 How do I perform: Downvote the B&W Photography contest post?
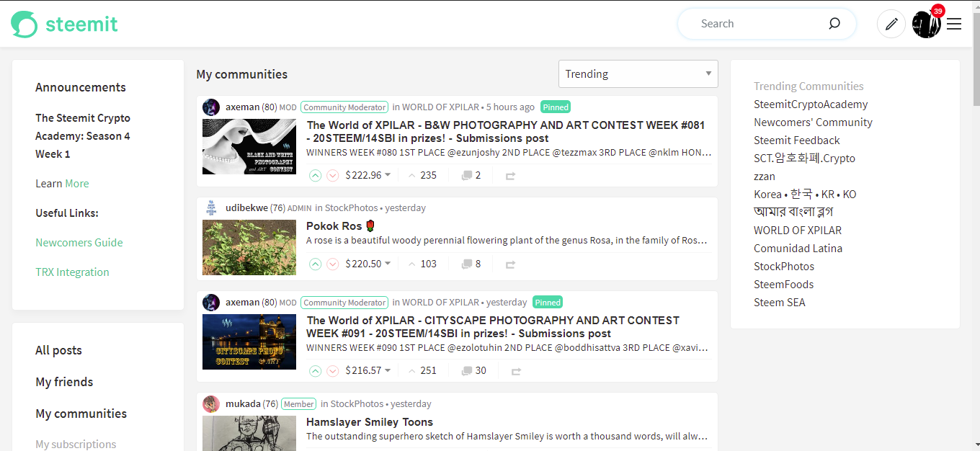click(x=332, y=175)
